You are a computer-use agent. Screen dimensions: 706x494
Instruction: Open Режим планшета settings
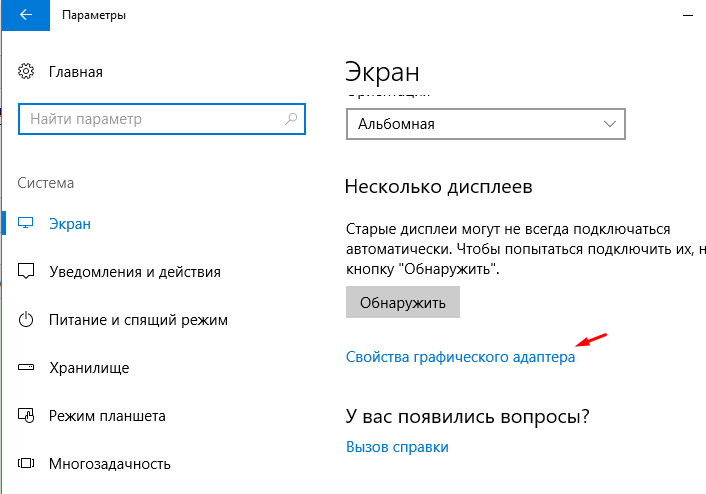pos(107,416)
